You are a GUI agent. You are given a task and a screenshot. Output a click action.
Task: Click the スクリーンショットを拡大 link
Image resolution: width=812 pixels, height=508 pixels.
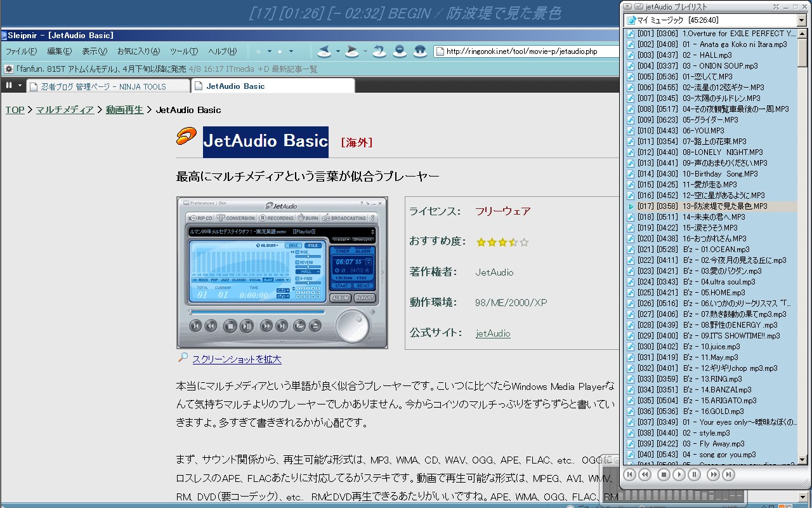coord(237,359)
